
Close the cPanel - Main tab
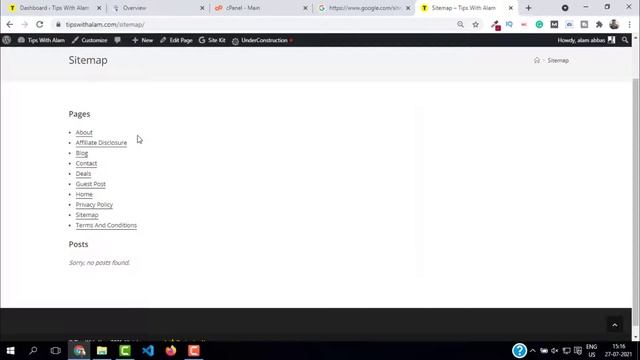click(x=305, y=8)
